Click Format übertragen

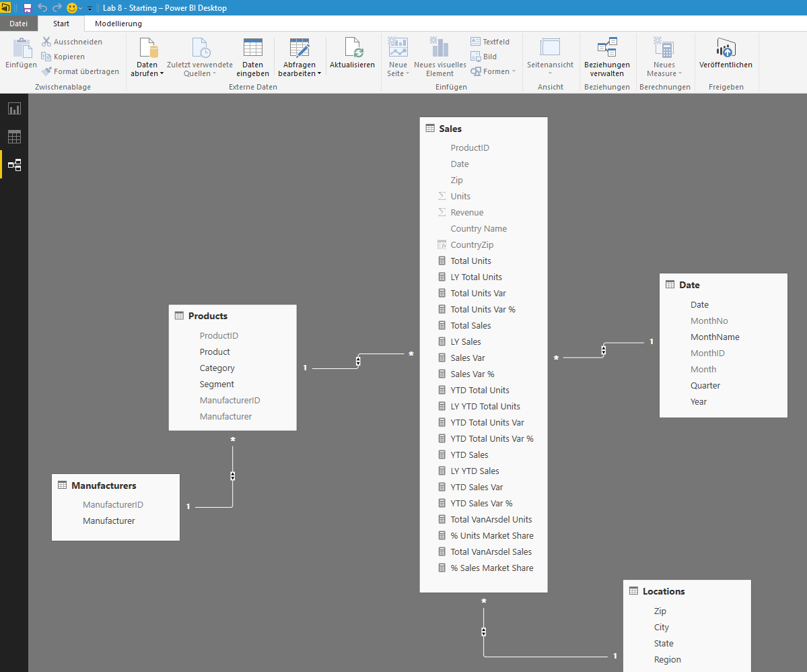point(80,71)
